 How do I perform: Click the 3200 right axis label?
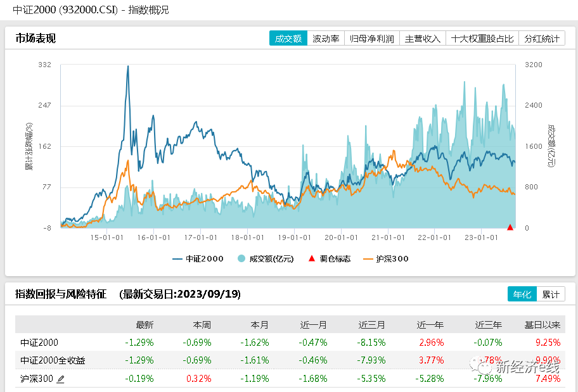[x=534, y=65]
